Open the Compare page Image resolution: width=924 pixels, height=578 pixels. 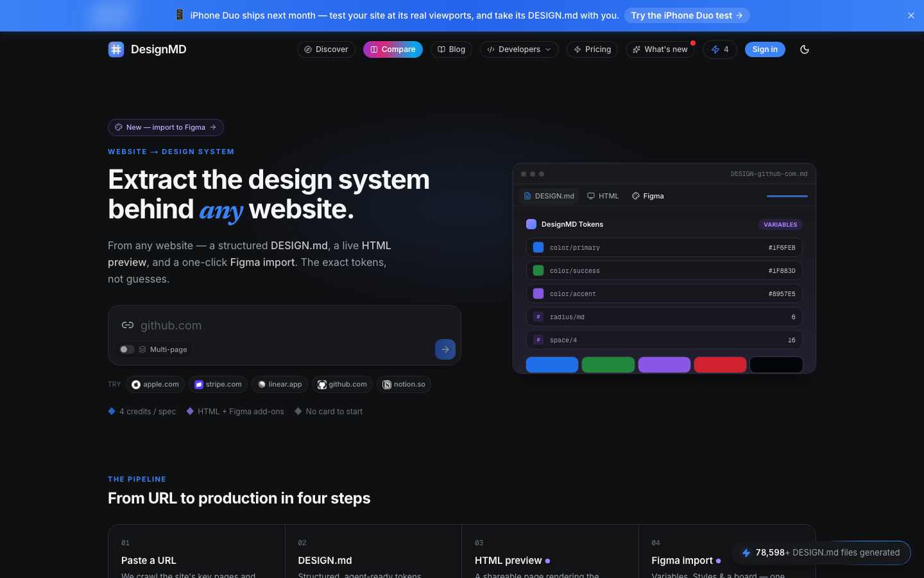pyautogui.click(x=393, y=49)
